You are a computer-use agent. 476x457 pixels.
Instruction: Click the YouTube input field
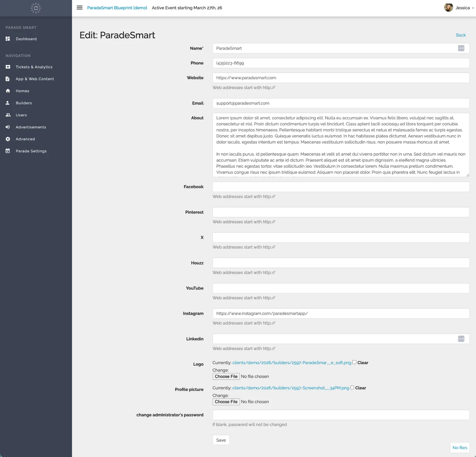click(x=341, y=288)
